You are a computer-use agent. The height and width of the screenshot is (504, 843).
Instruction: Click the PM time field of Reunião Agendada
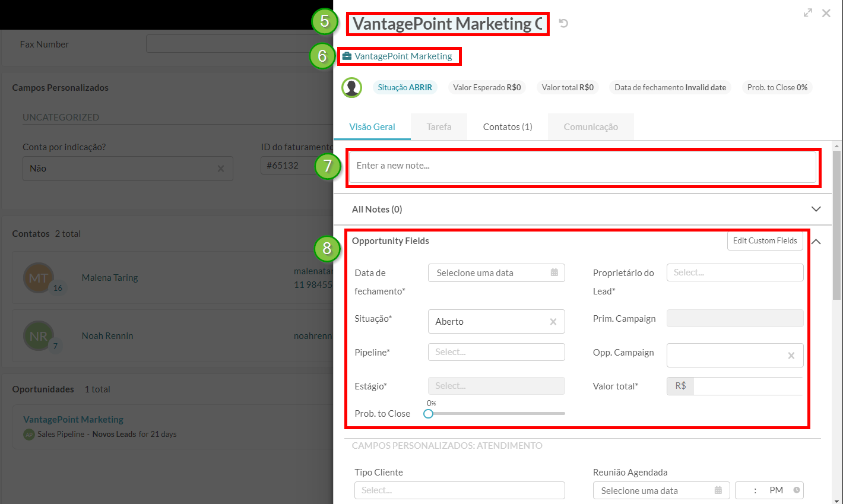(x=769, y=490)
